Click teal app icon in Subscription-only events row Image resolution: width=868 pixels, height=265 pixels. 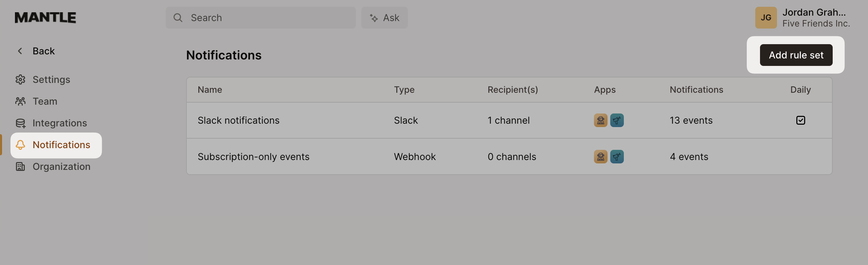(617, 157)
